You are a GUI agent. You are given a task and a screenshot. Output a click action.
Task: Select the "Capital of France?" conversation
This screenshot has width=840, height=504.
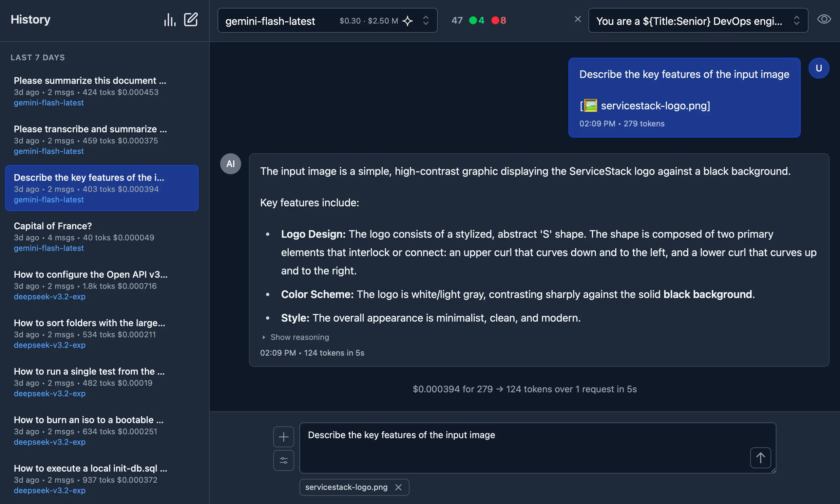coord(52,225)
